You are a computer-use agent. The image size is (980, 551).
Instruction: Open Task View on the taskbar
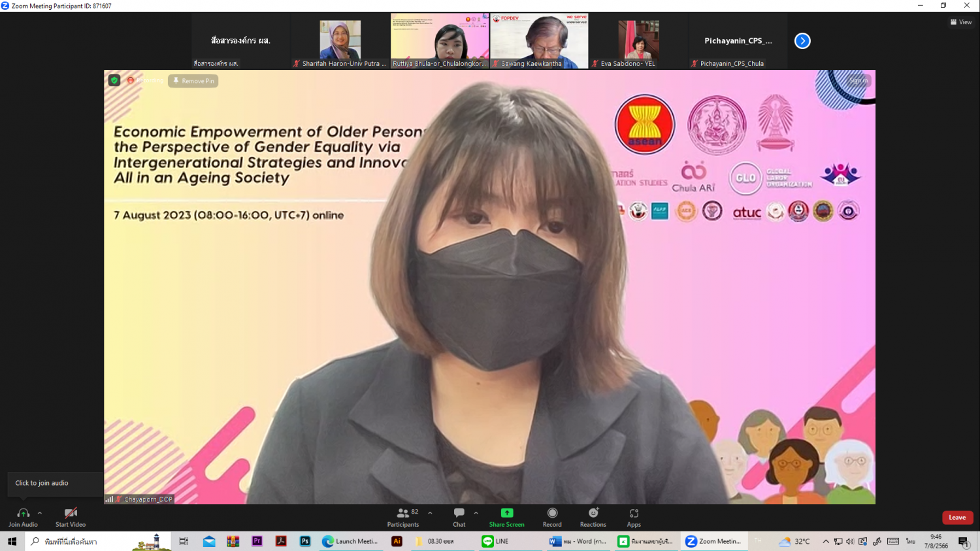[x=184, y=541]
